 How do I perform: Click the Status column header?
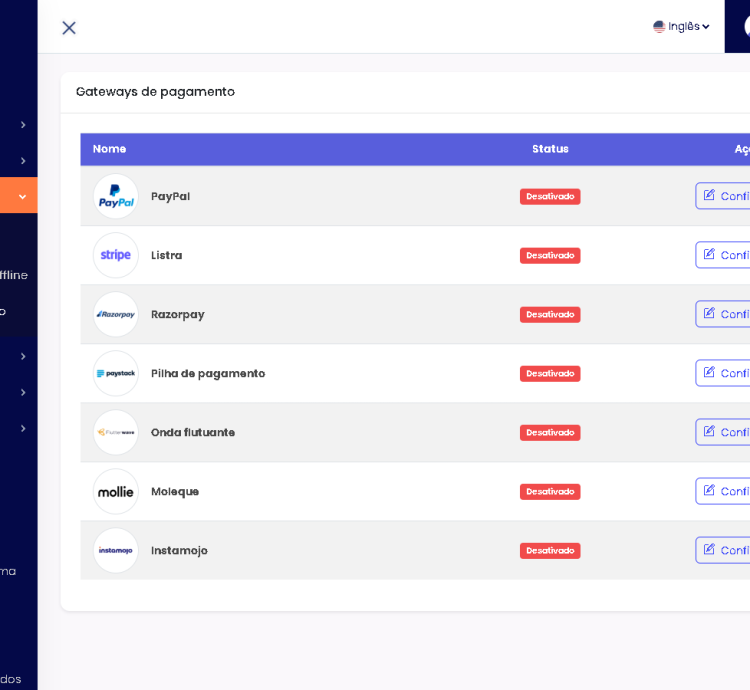coord(550,149)
